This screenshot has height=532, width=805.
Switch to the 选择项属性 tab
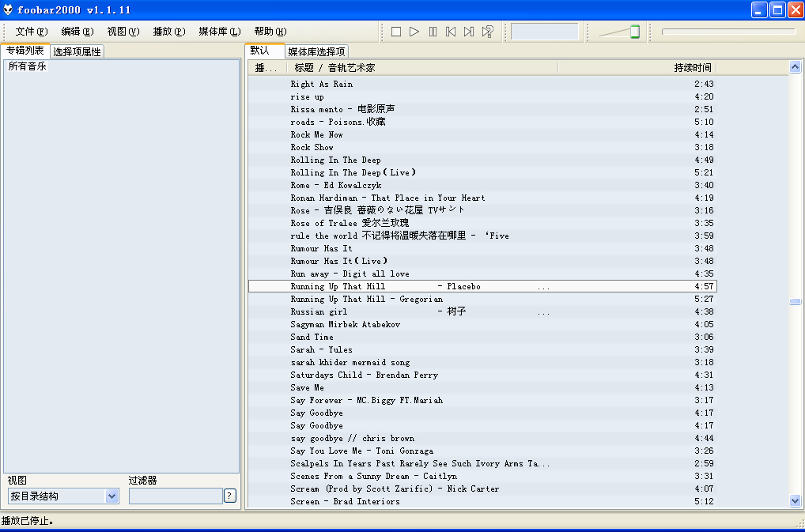[x=77, y=51]
